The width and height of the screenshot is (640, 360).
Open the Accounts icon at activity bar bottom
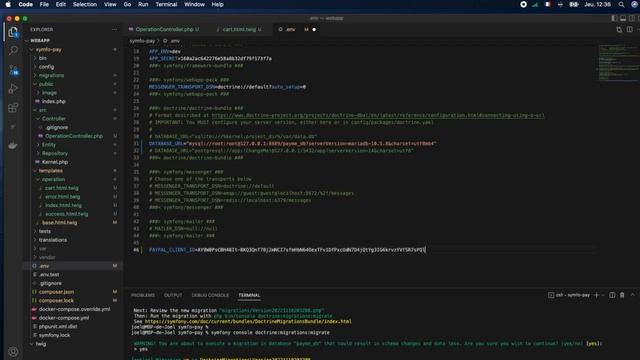pos(13,351)
